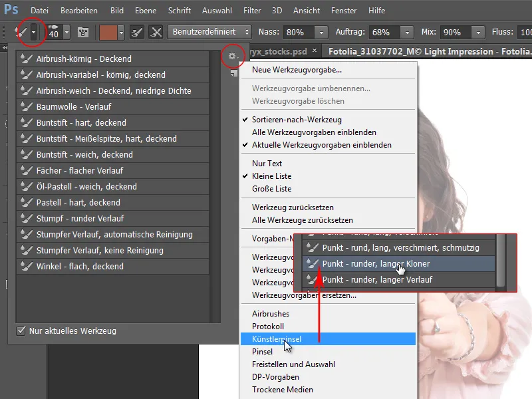Click the clean brush after each stroke icon
Viewport: 532px width, 399px height.
(x=156, y=32)
